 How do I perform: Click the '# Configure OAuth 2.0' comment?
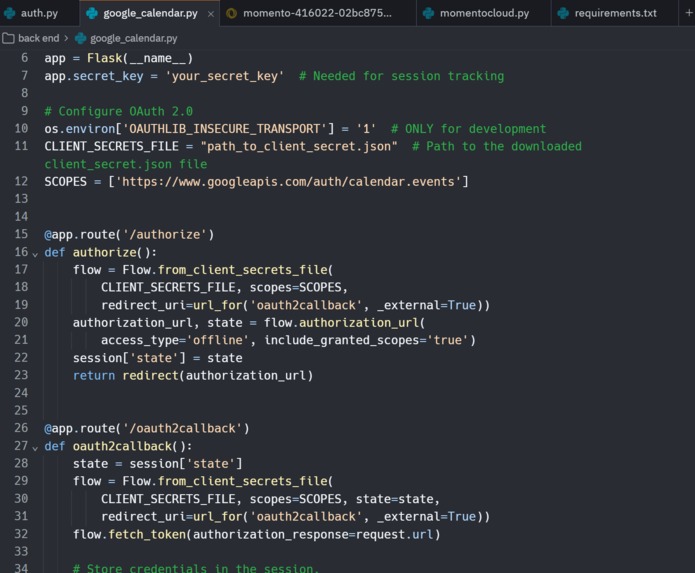[118, 111]
